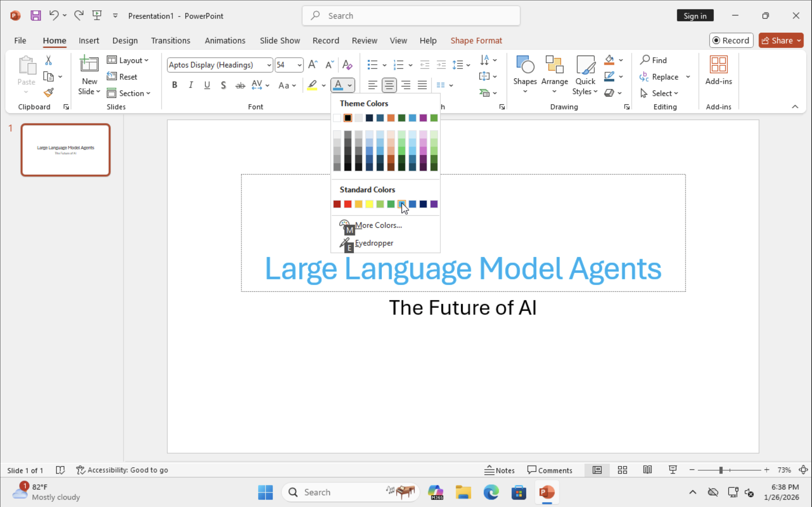812x507 pixels.
Task: Click the Save icon in title bar
Action: (36, 16)
